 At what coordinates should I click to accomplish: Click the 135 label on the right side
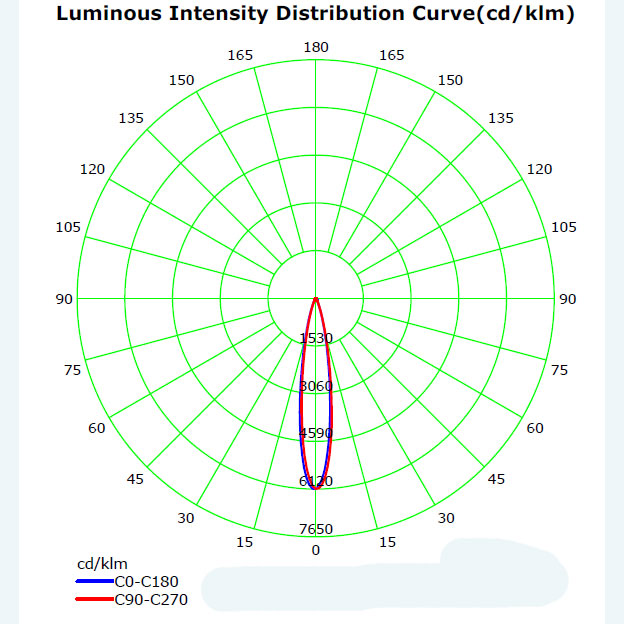coord(501,118)
